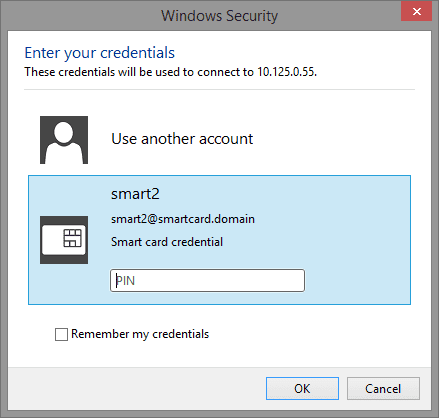Click the smart card credential icon

pyautogui.click(x=64, y=240)
